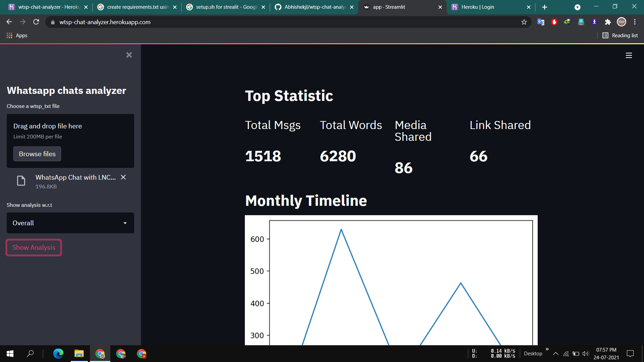Launch File Explorer from the taskbar
Image resolution: width=644 pixels, height=362 pixels.
[79, 354]
